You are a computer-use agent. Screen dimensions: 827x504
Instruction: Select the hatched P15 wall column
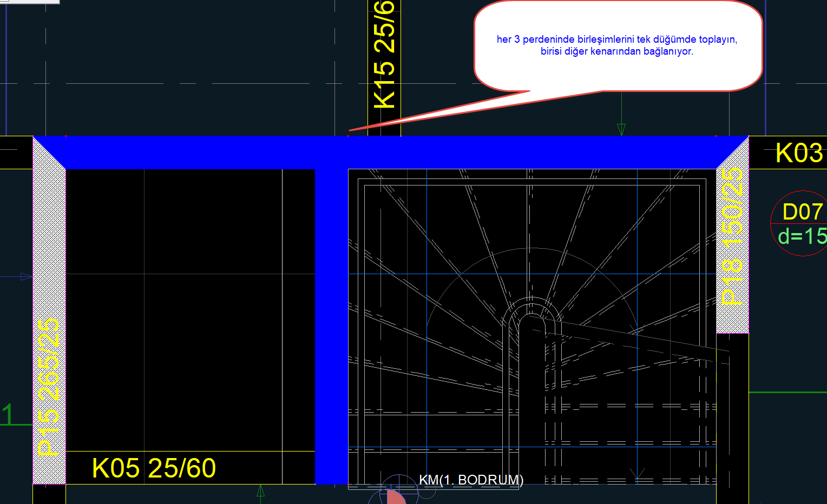49,310
